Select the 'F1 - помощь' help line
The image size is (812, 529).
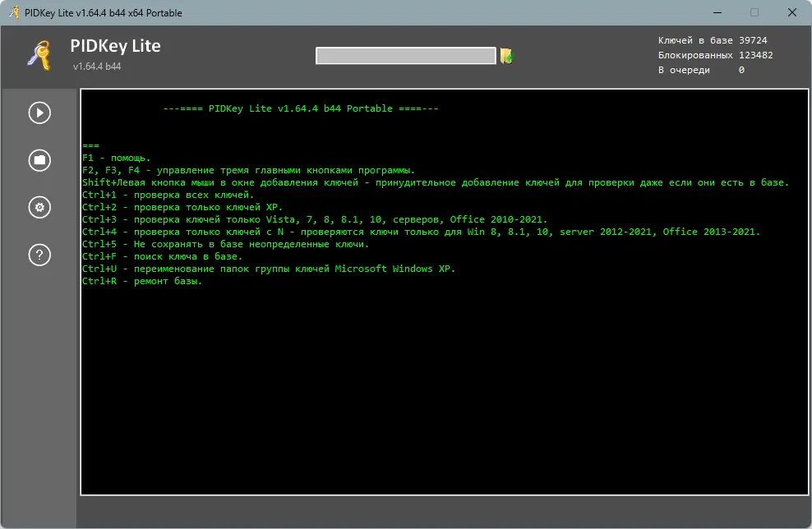pos(115,158)
